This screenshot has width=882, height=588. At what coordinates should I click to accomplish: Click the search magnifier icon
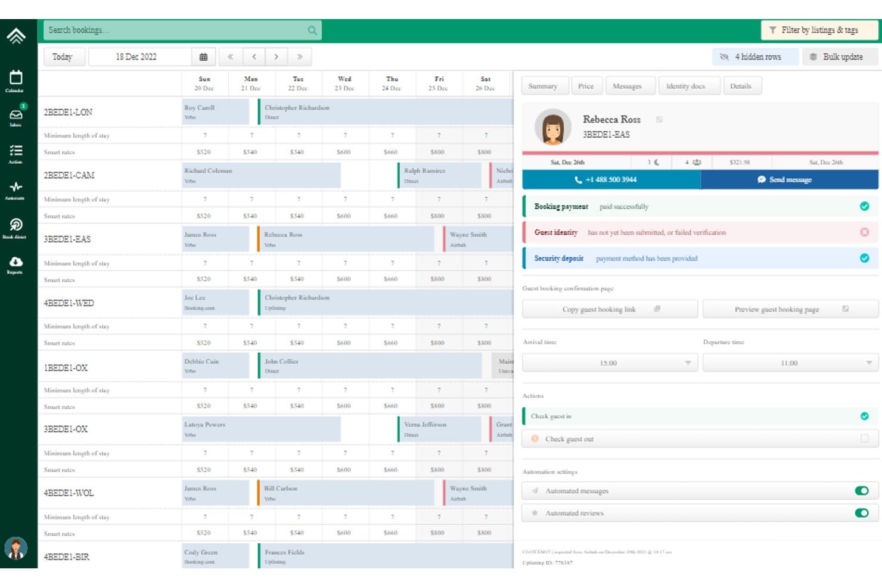312,30
